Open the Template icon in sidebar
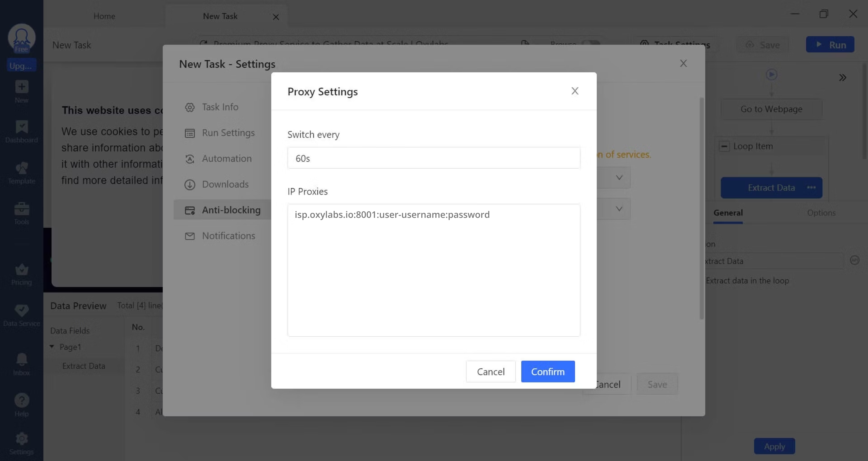The image size is (868, 461). pos(21,168)
